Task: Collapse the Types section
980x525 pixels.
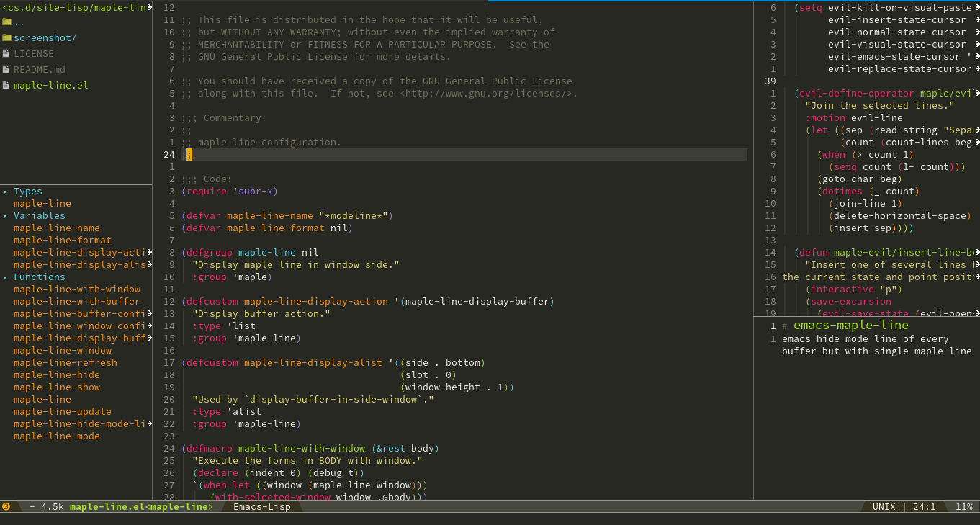Action: click(x=5, y=192)
